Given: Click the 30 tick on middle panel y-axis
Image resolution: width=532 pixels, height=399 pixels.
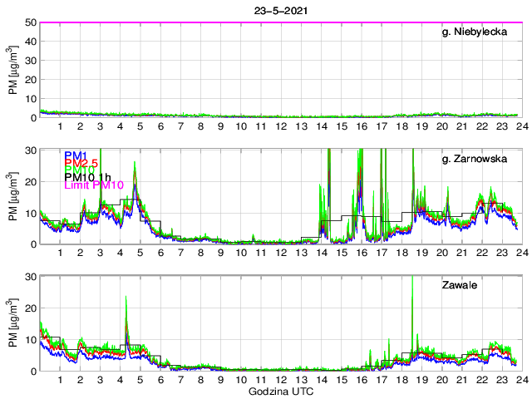Looking at the screenshot, I should pyautogui.click(x=32, y=150).
